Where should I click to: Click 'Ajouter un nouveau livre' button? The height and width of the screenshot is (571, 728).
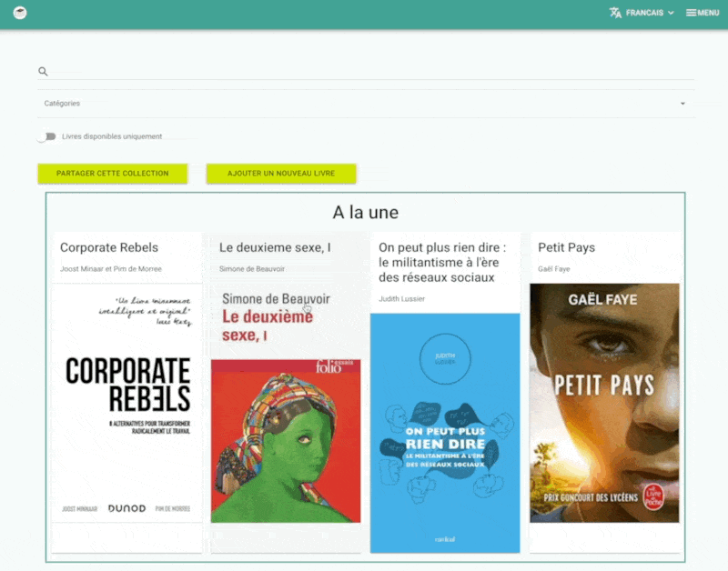(281, 173)
